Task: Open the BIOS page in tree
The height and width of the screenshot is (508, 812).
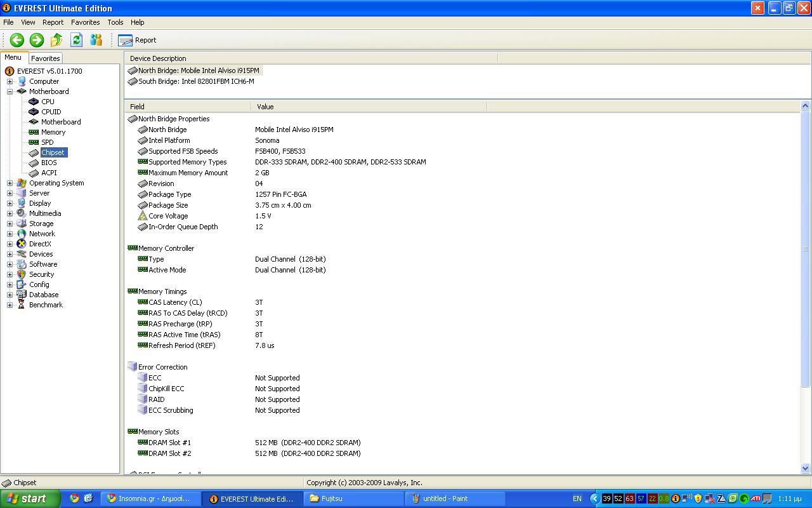Action: point(49,163)
